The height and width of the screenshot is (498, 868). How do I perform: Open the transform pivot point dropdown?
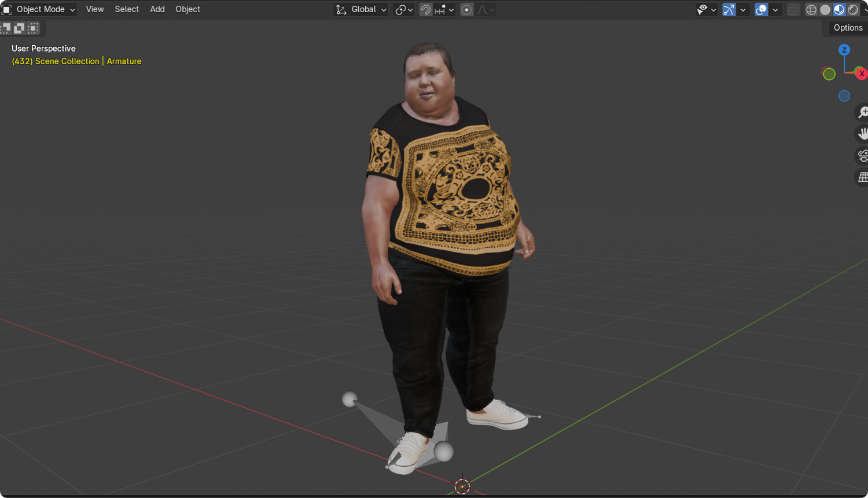point(403,9)
